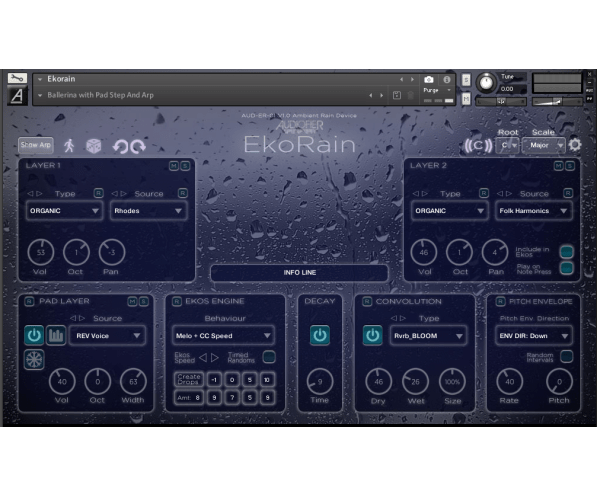Viewport: 597px width, 497px height.
Task: Toggle Include in Ekos switch
Action: pos(567,251)
